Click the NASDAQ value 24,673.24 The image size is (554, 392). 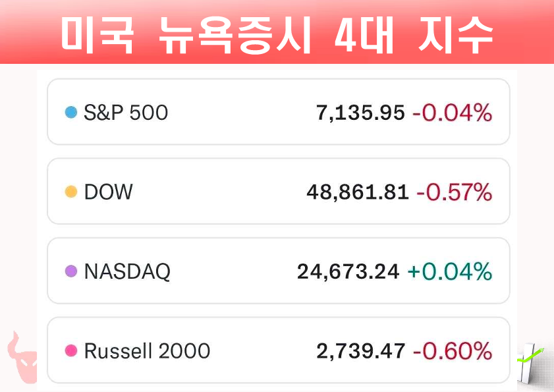[348, 271]
